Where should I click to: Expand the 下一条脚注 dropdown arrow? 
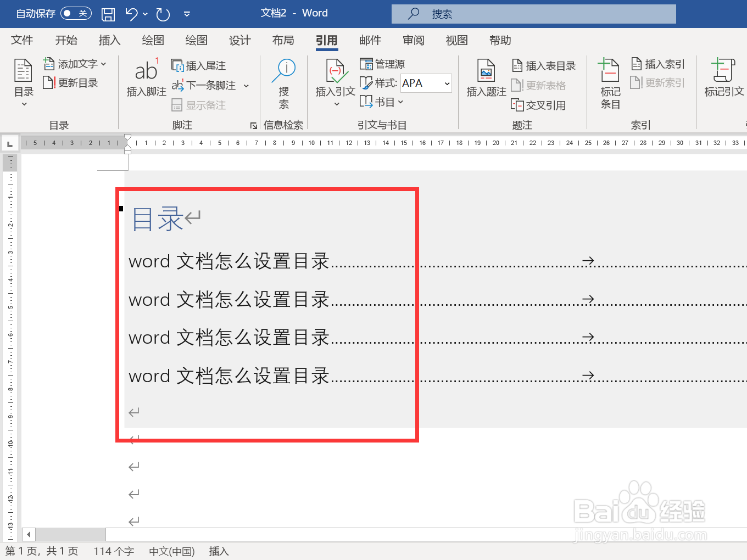[x=247, y=86]
